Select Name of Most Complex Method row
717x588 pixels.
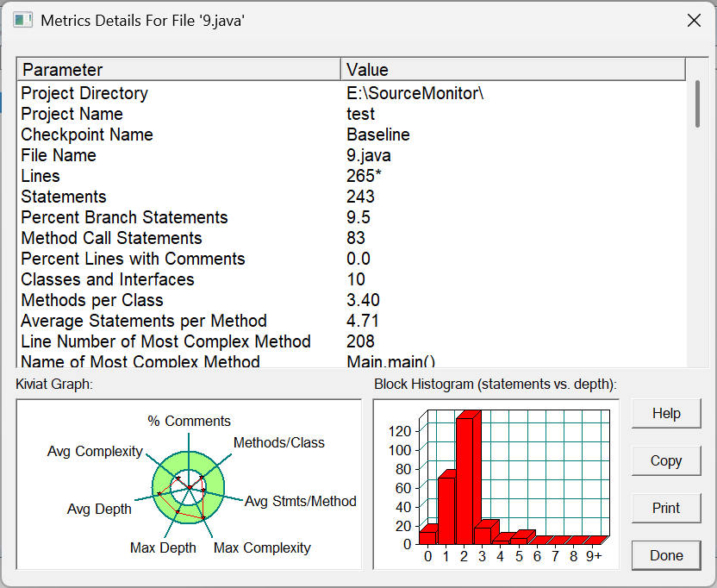click(x=352, y=360)
